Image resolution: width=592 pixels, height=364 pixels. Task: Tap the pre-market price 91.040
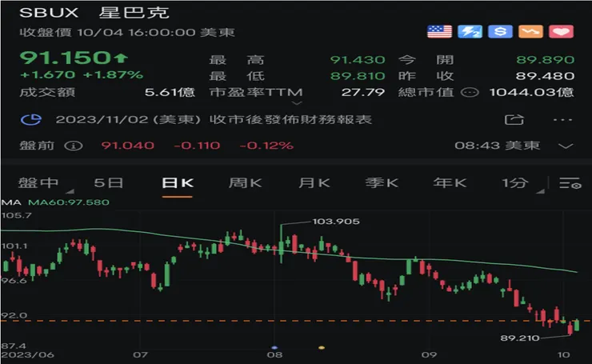click(128, 146)
